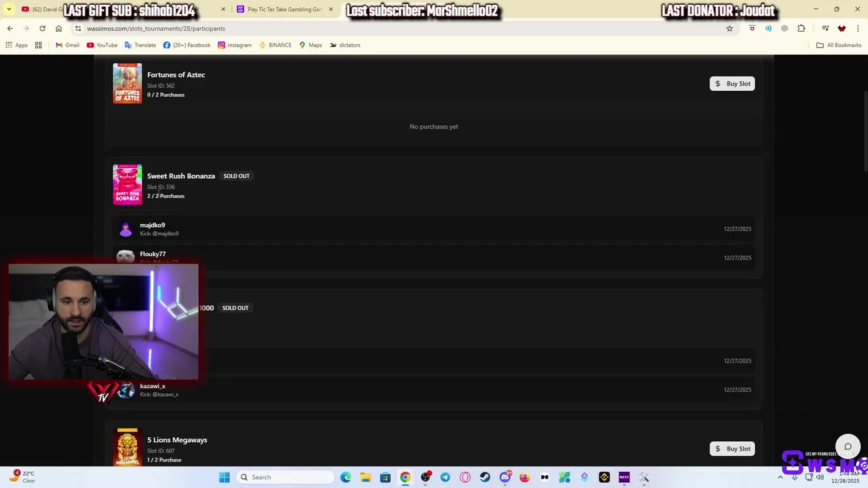Open Facebook bookmark
Viewport: 868px width, 488px height.
pos(186,45)
